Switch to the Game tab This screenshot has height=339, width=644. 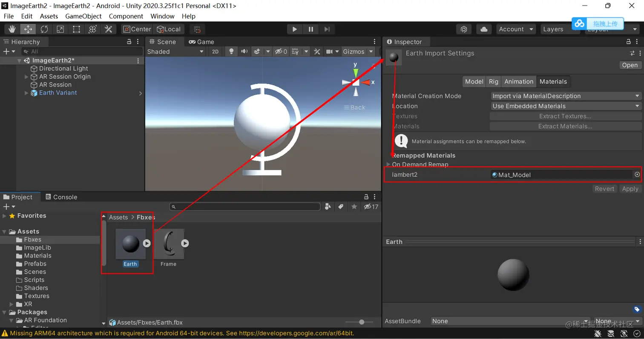[x=201, y=42]
